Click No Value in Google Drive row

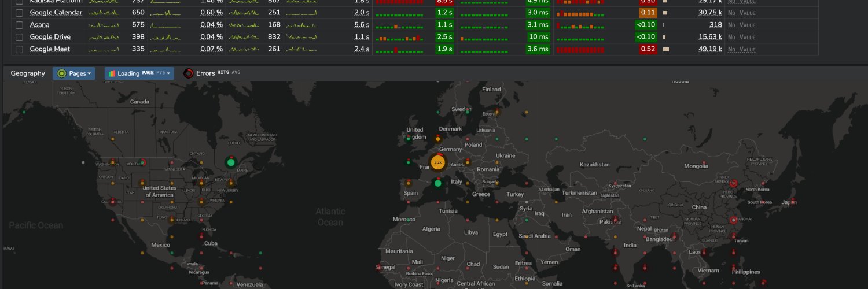click(742, 37)
